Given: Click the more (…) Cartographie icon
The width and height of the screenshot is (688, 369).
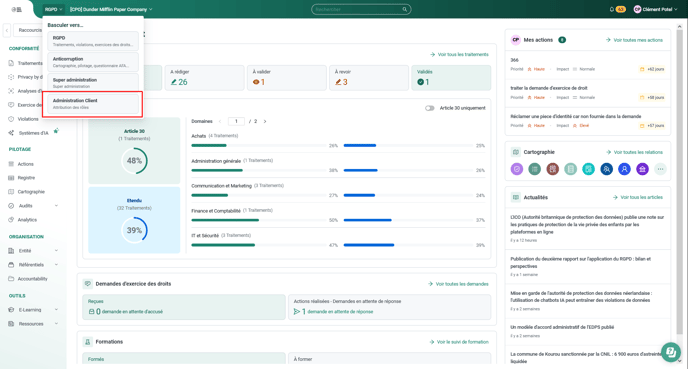Looking at the screenshot, I should click(660, 169).
